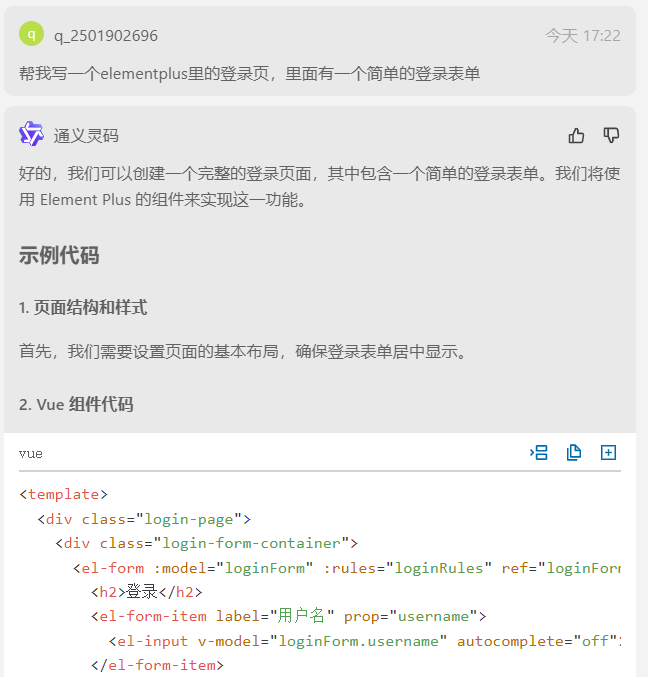Click the el-form-item label="用户名" line
Viewport: 648px width, 677px height.
tap(289, 616)
